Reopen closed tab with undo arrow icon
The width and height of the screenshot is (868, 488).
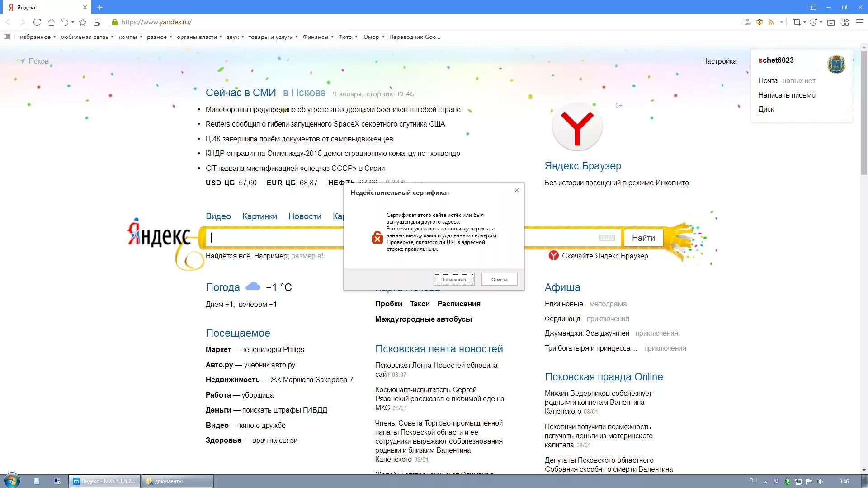coord(65,22)
